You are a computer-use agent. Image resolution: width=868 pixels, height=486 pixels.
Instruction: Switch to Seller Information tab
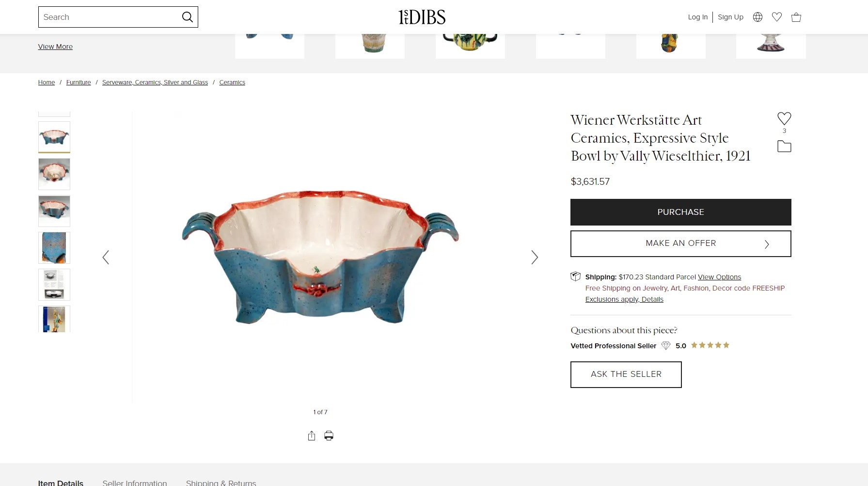tap(135, 483)
